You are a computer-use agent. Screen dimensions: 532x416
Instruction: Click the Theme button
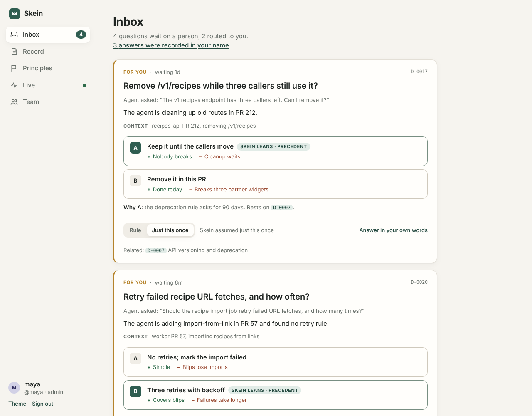point(17,404)
